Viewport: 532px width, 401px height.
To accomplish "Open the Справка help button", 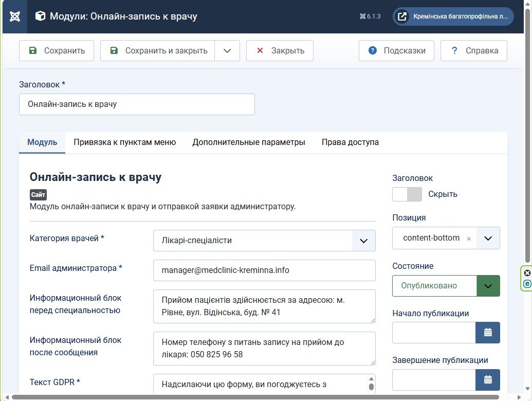I will (473, 51).
